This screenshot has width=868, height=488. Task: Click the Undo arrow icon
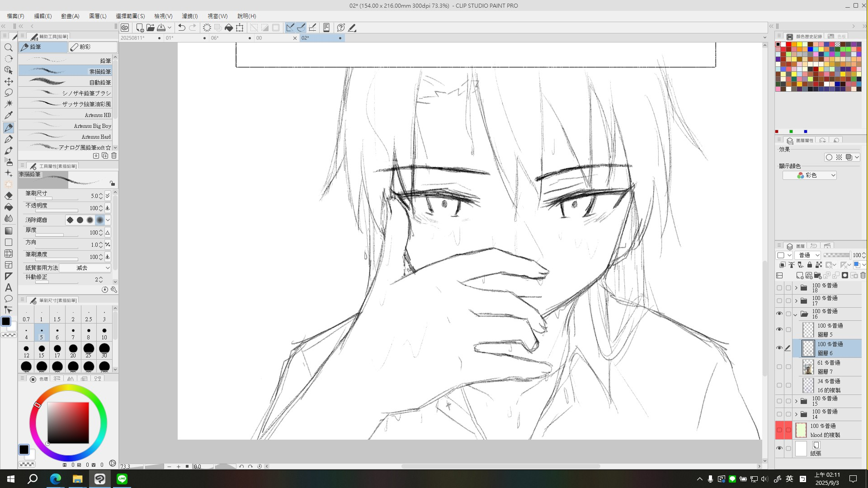click(181, 28)
